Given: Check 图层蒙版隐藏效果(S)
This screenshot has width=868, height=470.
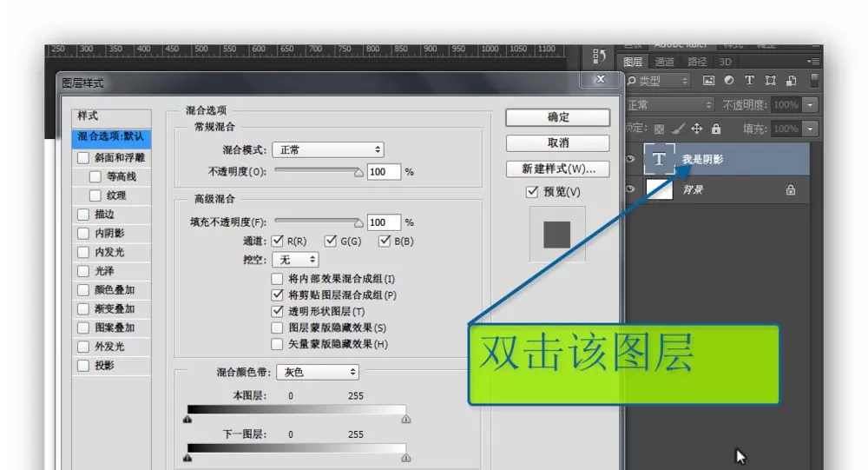Looking at the screenshot, I should tap(277, 328).
